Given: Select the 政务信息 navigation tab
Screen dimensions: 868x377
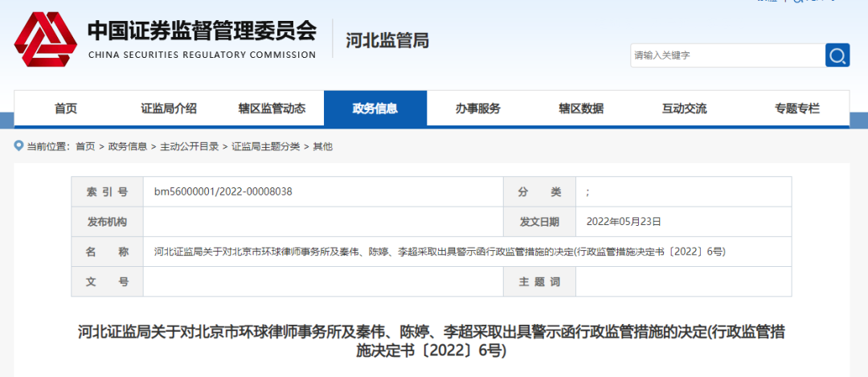Looking at the screenshot, I should [x=375, y=109].
